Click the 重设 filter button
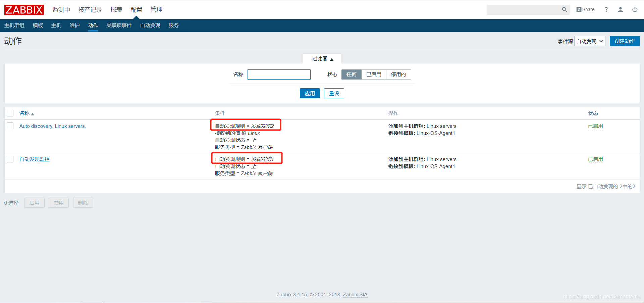Viewport: 644px width, 303px height. coord(334,93)
